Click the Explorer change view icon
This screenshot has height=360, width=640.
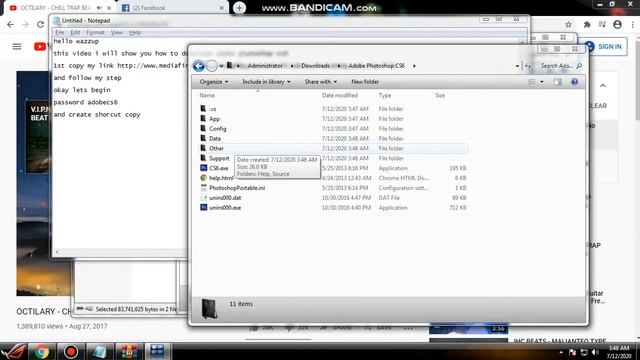[532, 82]
